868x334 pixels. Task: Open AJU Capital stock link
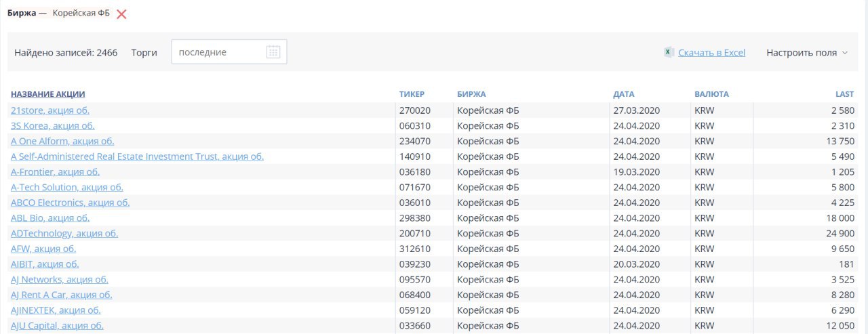[x=57, y=326]
